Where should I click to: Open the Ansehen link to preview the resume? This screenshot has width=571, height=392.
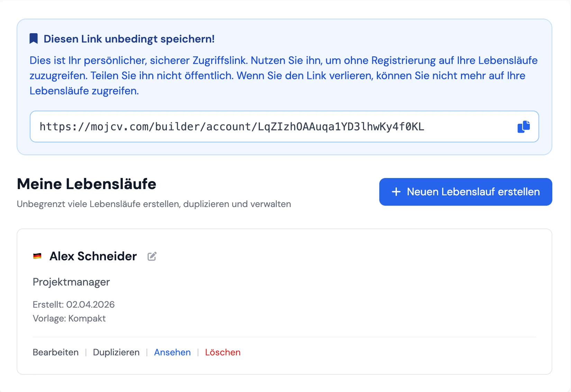[x=172, y=352]
